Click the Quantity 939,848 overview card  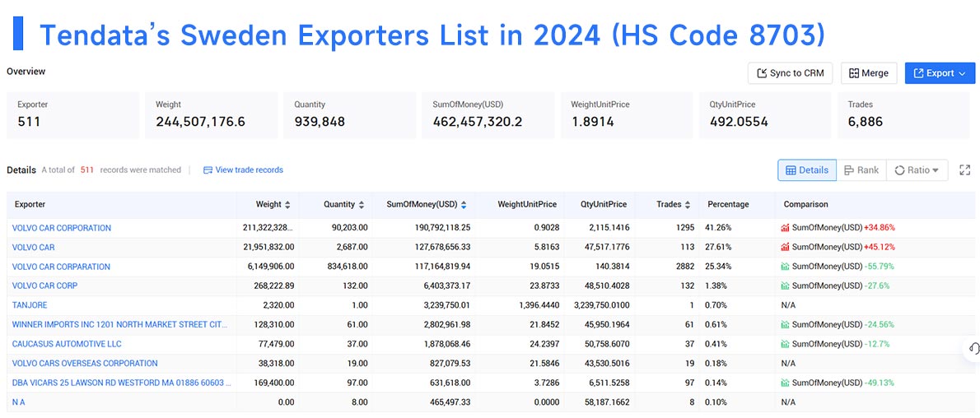click(x=350, y=115)
